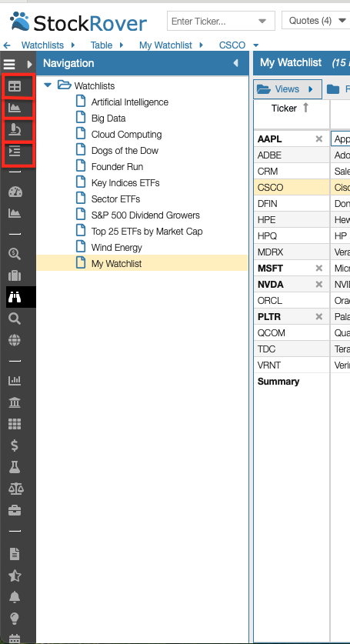This screenshot has height=644, width=350.
Task: Open the Dogs of the Dow watchlist
Action: (125, 150)
